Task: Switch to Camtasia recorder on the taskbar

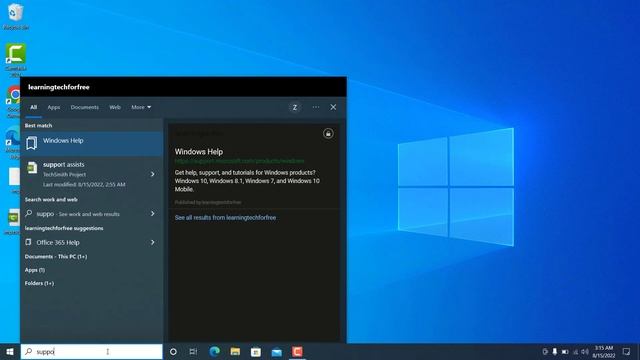Action: (298, 351)
